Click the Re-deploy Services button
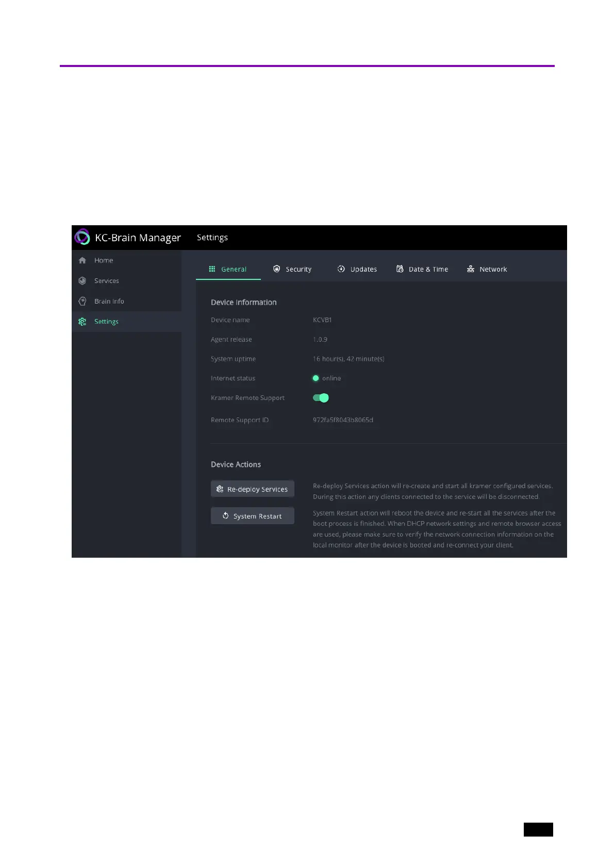The height and width of the screenshot is (868, 614). 253,489
